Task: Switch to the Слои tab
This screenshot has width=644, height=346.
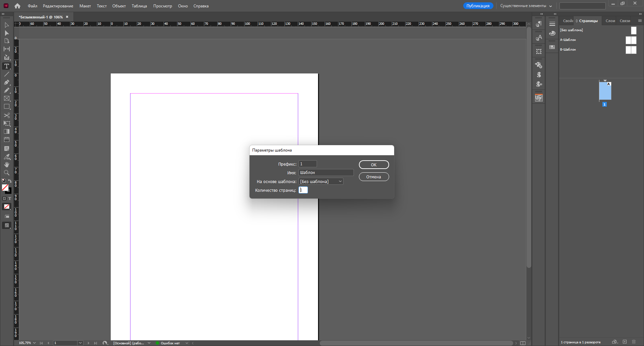Action: tap(610, 21)
